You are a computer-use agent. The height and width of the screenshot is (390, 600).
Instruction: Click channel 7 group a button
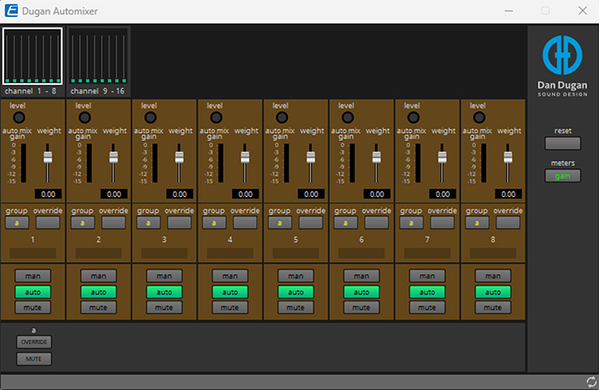pyautogui.click(x=411, y=223)
